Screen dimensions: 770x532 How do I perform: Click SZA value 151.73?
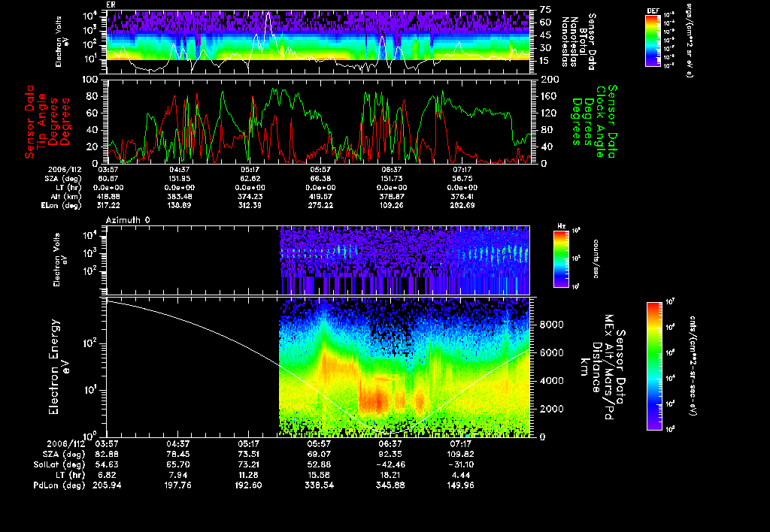tap(391, 179)
